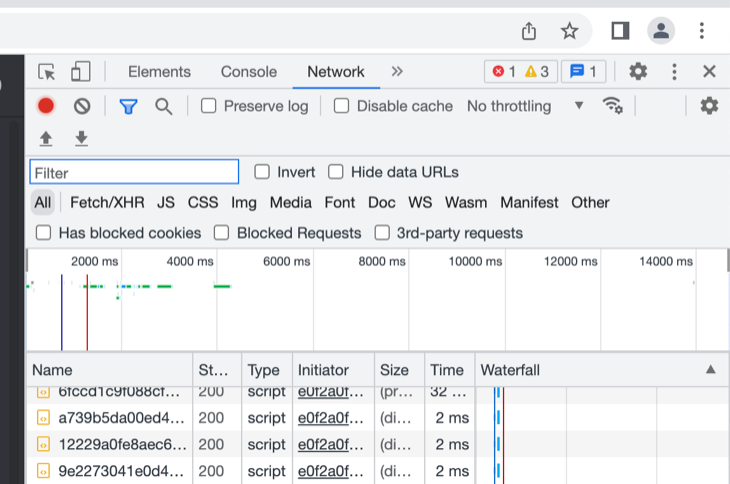Toggle the filter funnel icon
730x484 pixels.
(x=128, y=106)
